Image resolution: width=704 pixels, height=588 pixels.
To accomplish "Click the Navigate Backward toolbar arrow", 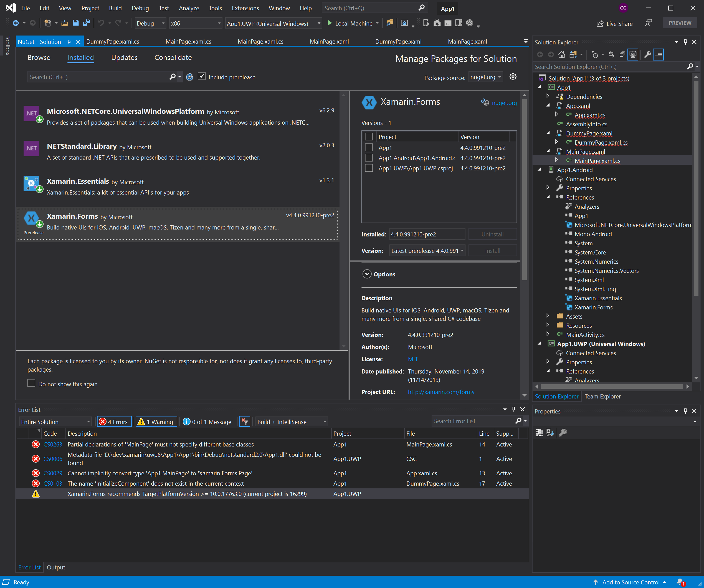I will [16, 23].
